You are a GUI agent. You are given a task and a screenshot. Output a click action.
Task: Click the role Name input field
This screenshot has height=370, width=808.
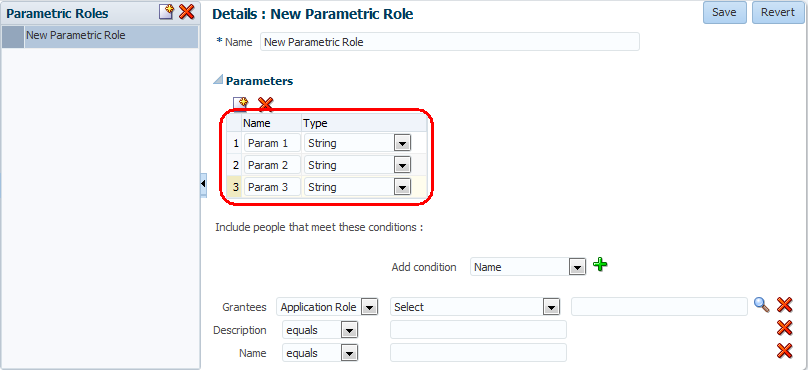(x=450, y=42)
